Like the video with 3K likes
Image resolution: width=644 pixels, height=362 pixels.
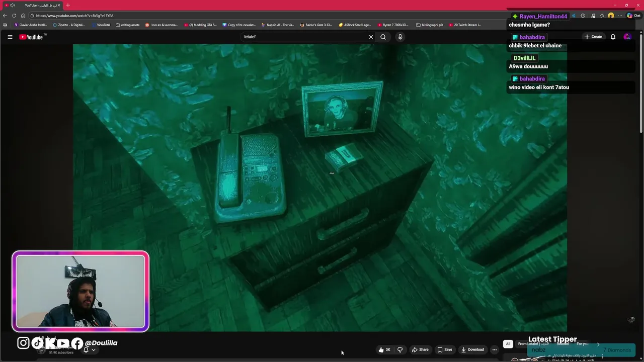point(385,349)
